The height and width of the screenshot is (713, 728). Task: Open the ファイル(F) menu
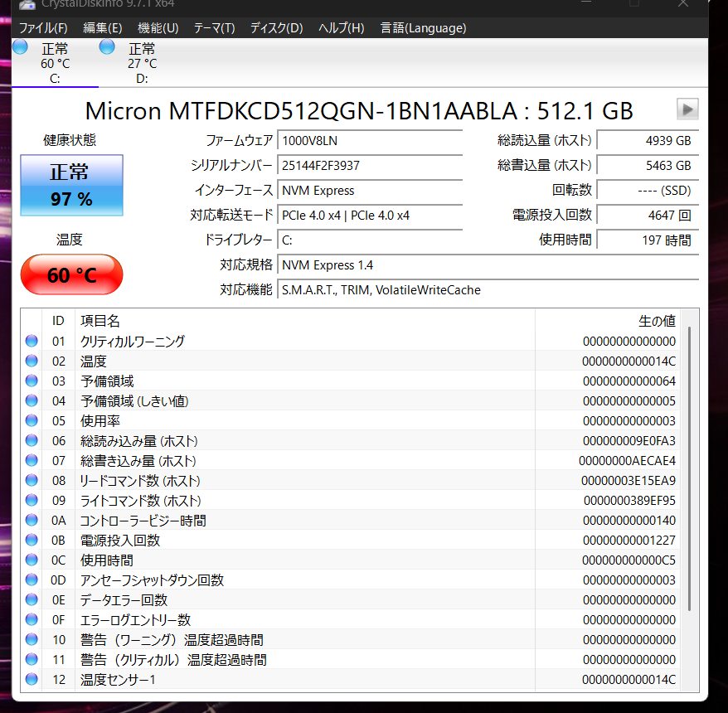43,27
